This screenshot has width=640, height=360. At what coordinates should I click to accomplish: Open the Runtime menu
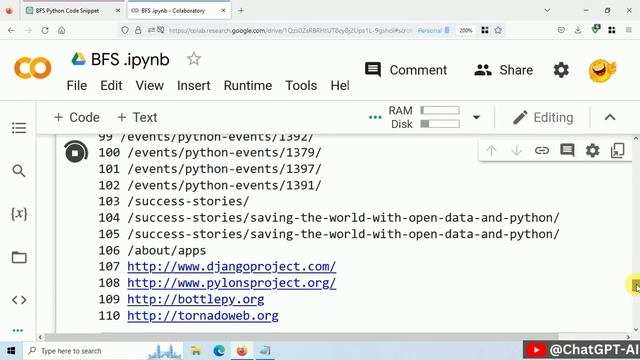[x=248, y=86]
